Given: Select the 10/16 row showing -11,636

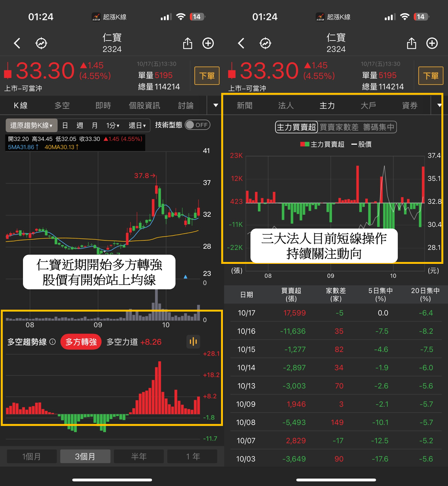Looking at the screenshot, I should (336, 331).
